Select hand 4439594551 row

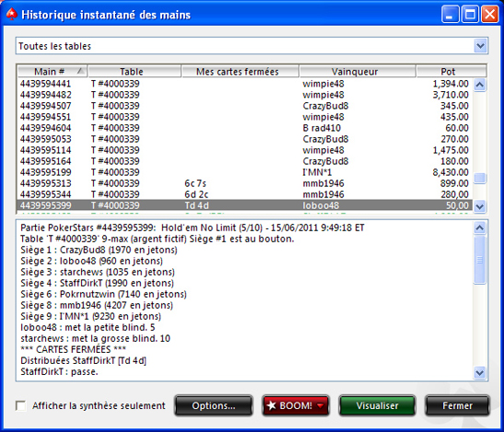point(244,117)
